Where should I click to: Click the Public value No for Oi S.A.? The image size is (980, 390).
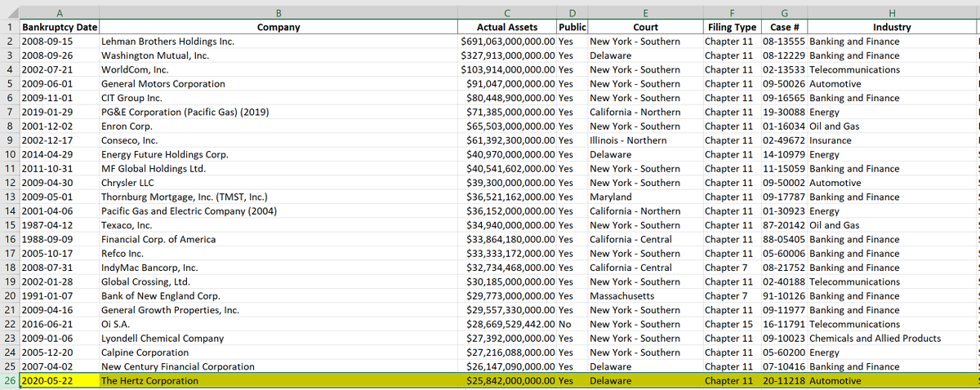coord(572,324)
